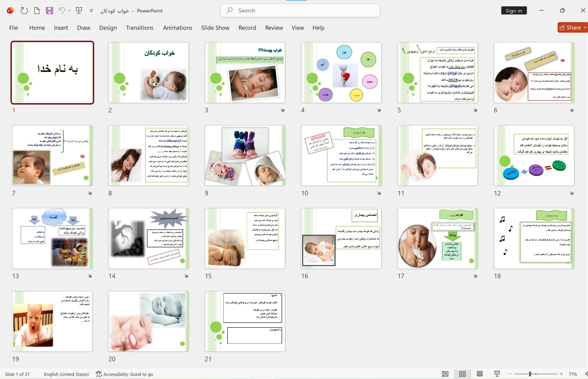Click English (United States) language button
Screen dimensions: 588x379
(x=66, y=374)
